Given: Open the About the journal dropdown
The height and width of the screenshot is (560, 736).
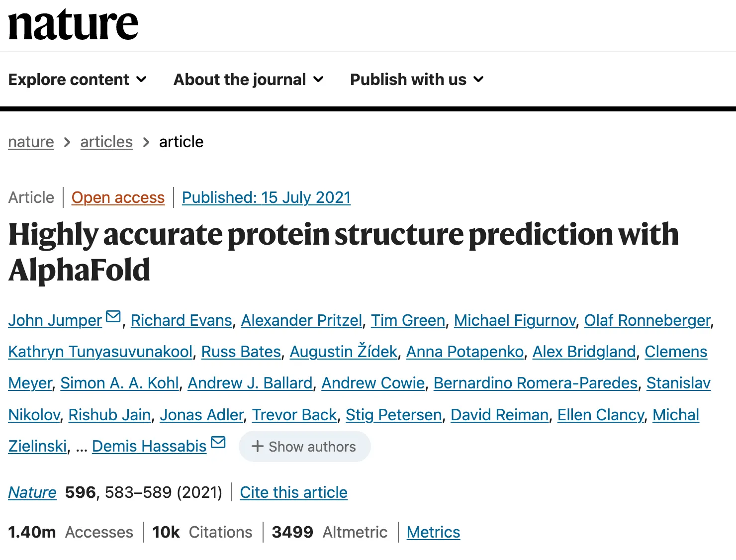Looking at the screenshot, I should tap(249, 80).
